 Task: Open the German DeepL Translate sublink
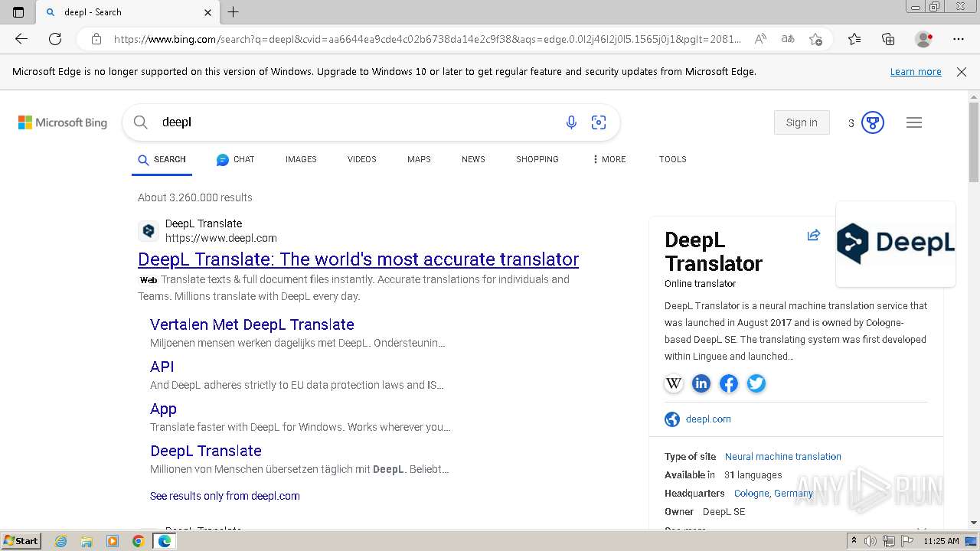tap(206, 451)
